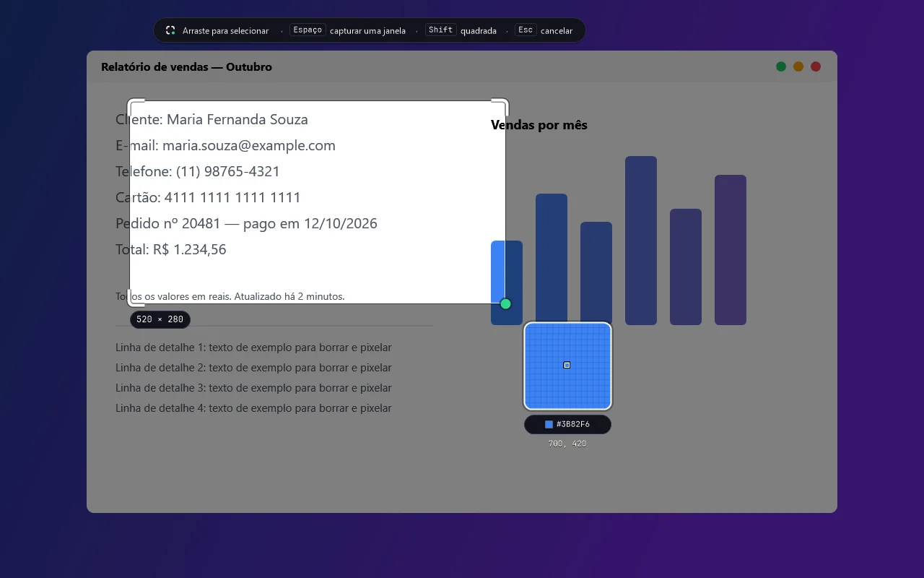924x578 pixels.
Task: Click the Shift key hint for square selection
Action: point(440,30)
